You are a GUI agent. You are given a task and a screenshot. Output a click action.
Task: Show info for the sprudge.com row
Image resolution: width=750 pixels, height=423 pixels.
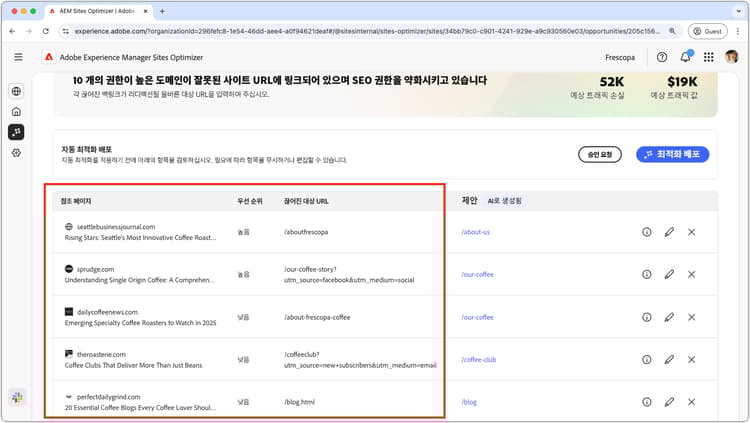[x=647, y=274]
